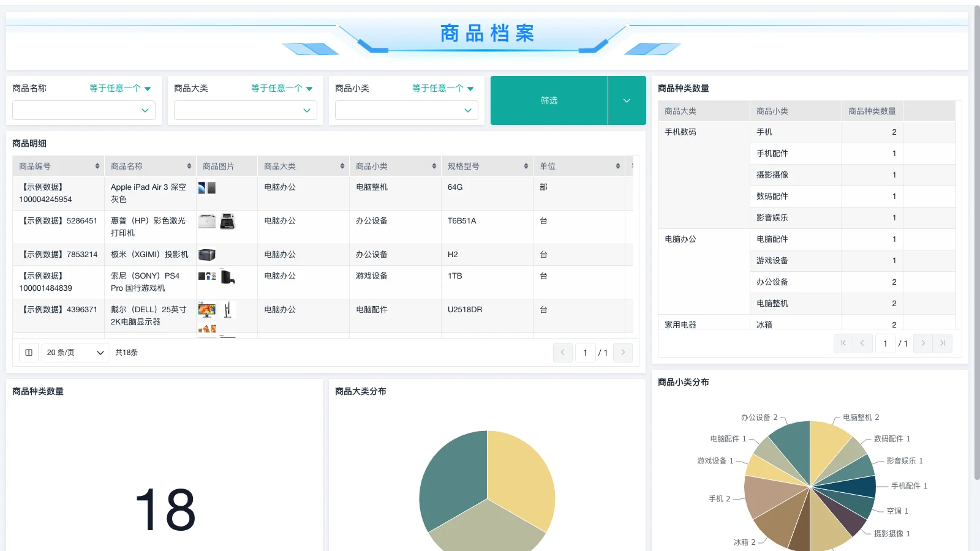Sort table by 商品编号 column
The image size is (980, 551).
click(97, 165)
